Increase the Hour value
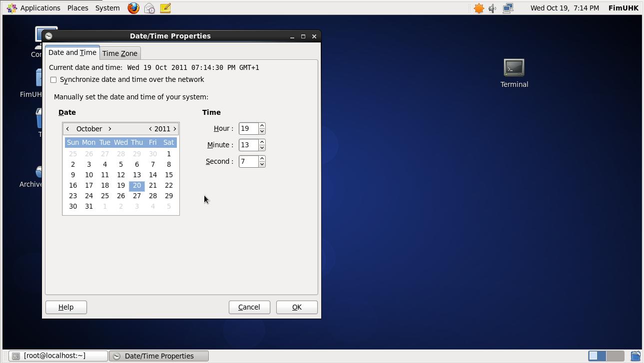Image resolution: width=644 pixels, height=363 pixels. coord(262,126)
